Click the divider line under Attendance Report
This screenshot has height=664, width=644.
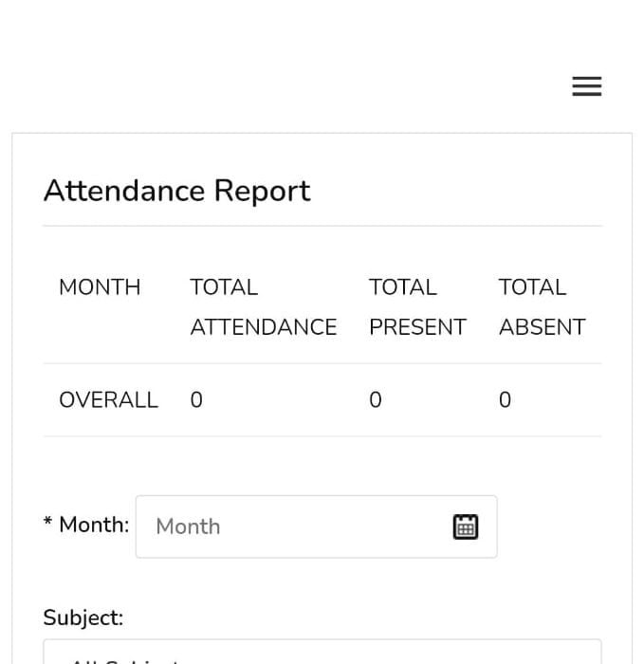pos(322,226)
